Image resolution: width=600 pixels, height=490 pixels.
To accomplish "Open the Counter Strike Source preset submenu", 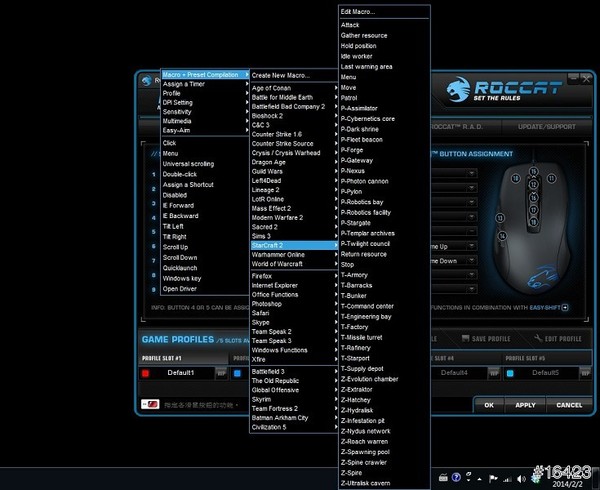I will coord(294,143).
